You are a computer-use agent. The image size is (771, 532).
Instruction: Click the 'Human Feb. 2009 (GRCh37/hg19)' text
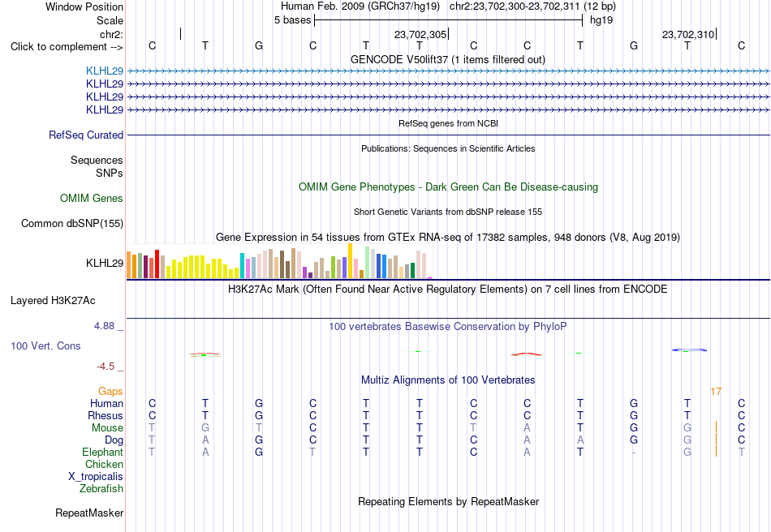coord(361,6)
